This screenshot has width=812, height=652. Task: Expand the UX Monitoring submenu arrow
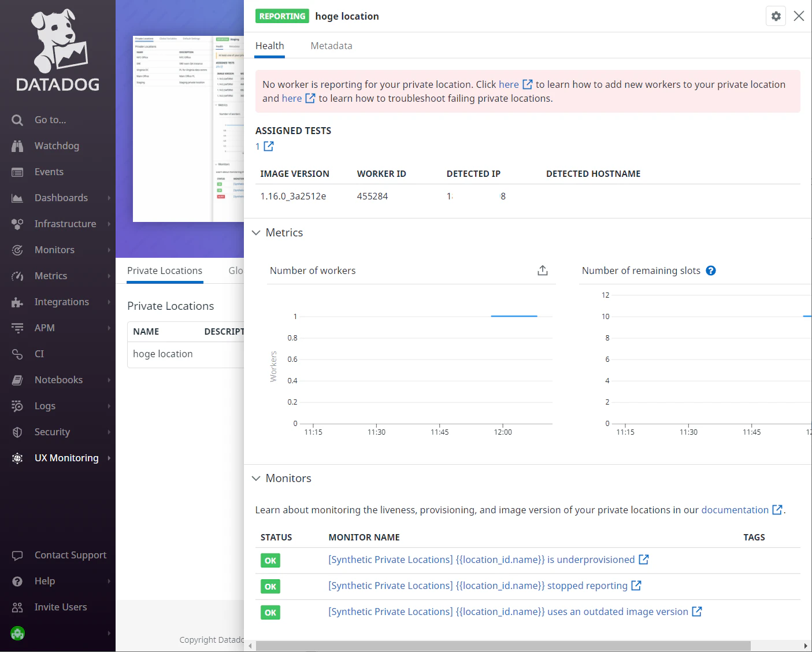(109, 458)
